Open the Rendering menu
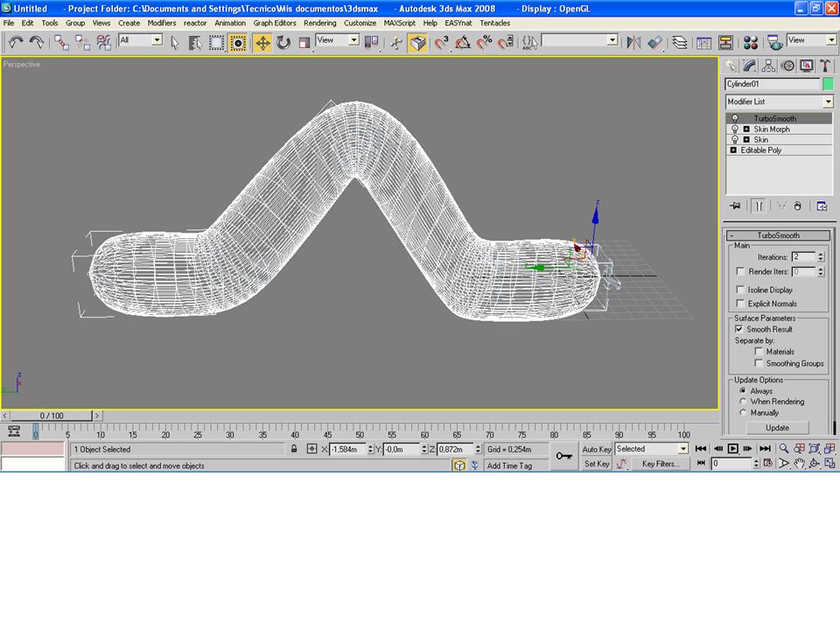 point(320,23)
